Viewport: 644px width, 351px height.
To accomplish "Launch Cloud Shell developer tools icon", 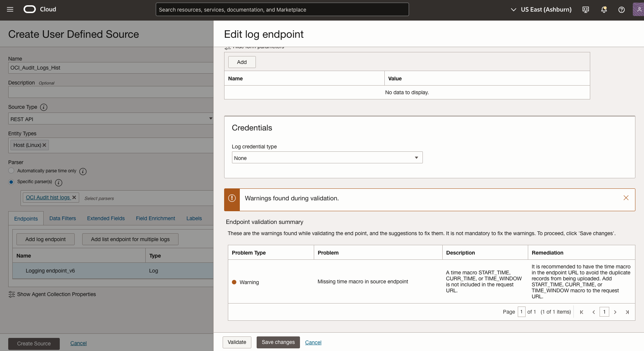I will click(x=585, y=9).
